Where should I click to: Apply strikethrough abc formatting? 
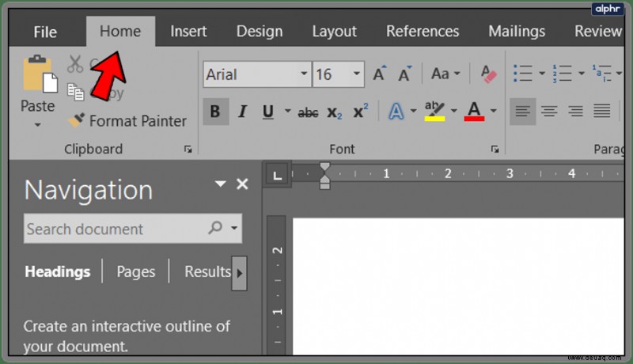click(308, 112)
